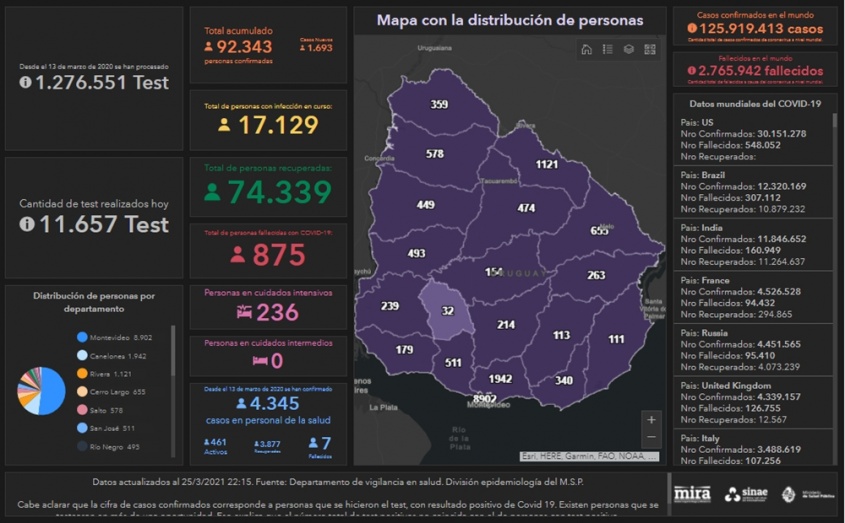Click the map Home default extent icon

tap(586, 49)
